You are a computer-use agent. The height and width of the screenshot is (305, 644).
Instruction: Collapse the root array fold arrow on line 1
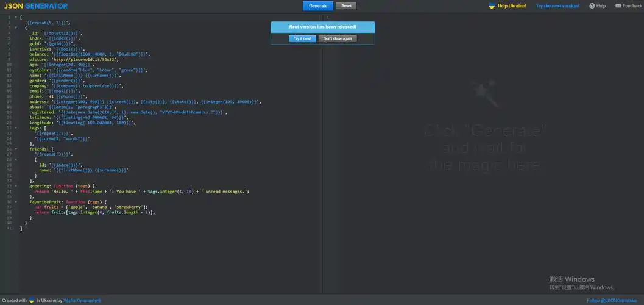click(16, 18)
